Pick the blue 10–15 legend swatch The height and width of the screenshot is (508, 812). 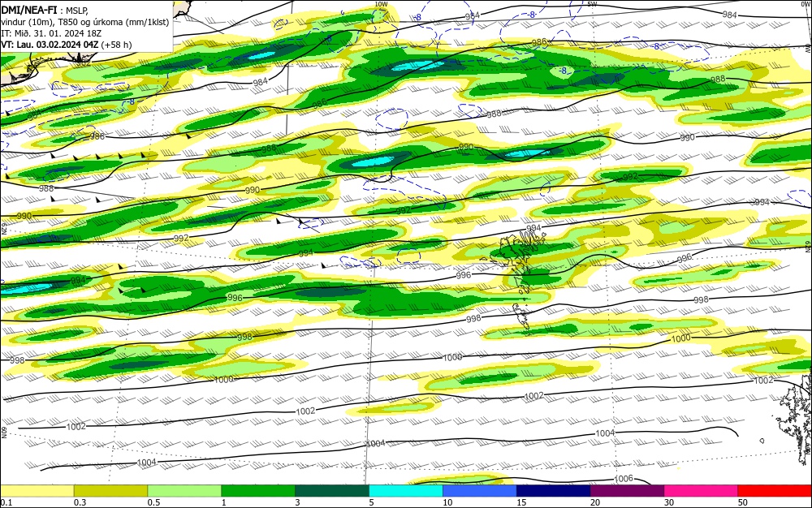[x=480, y=491]
